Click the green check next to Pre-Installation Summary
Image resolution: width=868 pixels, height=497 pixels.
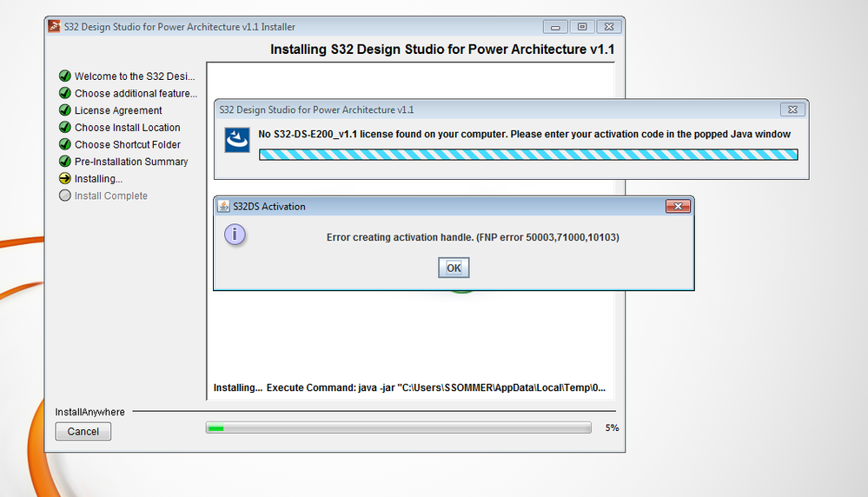tap(65, 162)
